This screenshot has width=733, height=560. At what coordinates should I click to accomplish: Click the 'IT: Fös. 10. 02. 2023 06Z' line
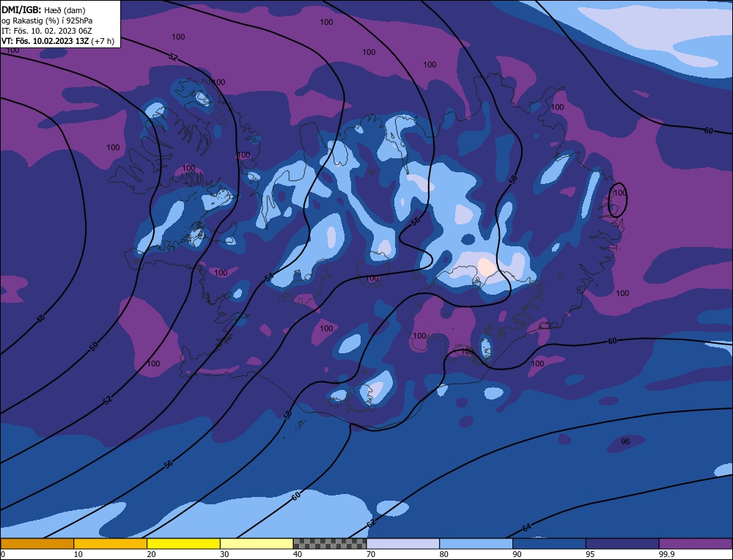tap(47, 31)
